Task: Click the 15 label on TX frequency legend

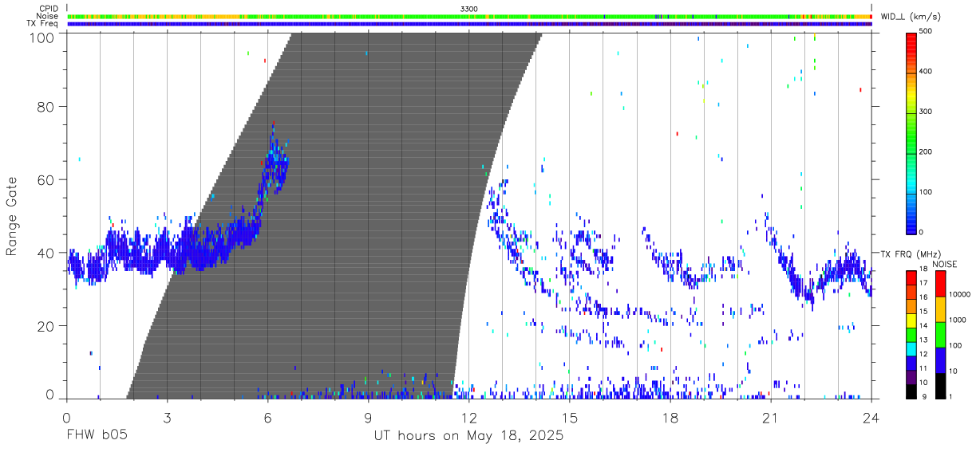Action: click(925, 311)
